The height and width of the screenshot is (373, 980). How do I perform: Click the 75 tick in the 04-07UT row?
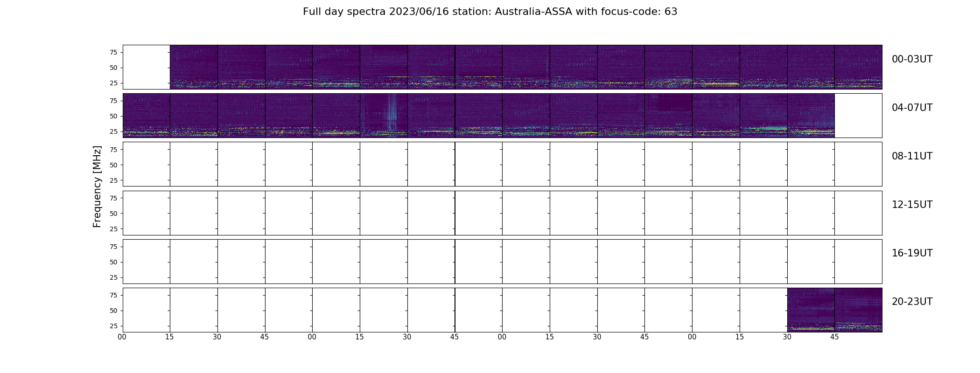click(x=113, y=101)
